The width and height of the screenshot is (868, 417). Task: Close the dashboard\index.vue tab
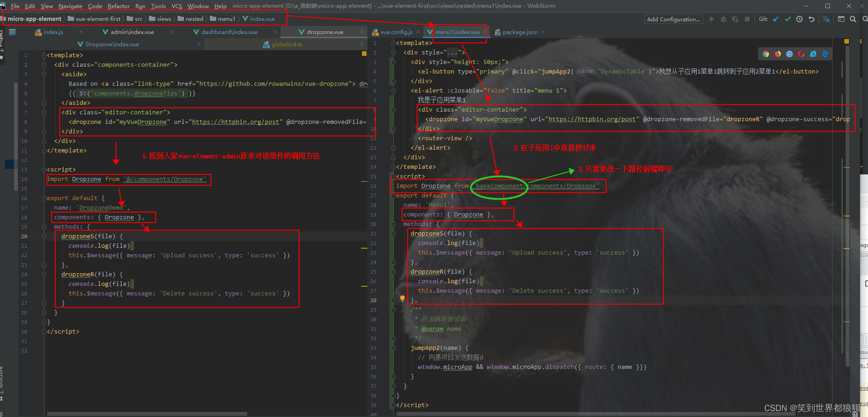pyautogui.click(x=275, y=32)
